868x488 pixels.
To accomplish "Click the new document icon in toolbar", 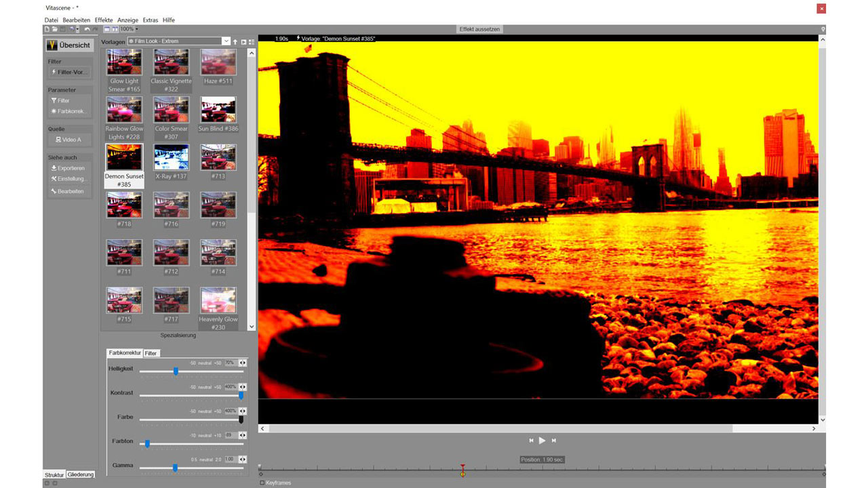I will point(47,29).
